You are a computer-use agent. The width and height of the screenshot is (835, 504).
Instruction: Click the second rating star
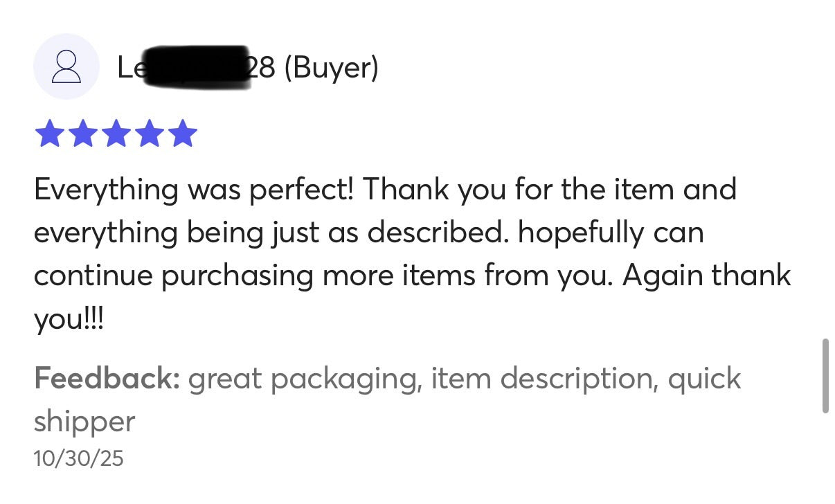point(82,134)
